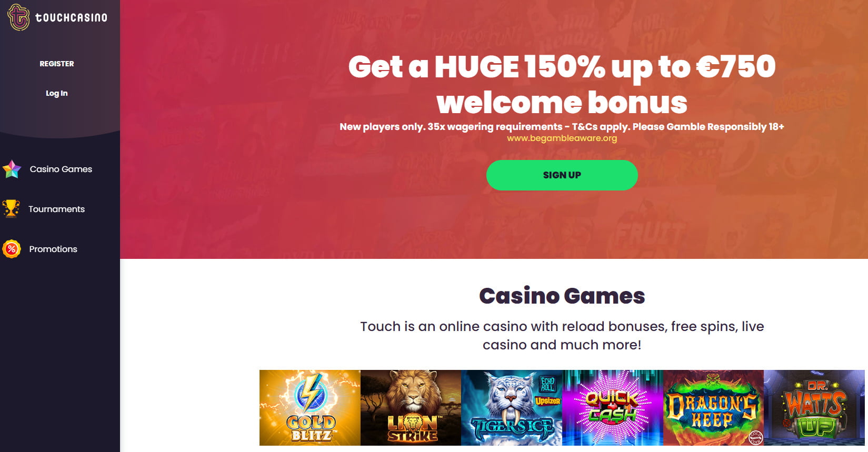Click the REGISTER button in sidebar

57,64
